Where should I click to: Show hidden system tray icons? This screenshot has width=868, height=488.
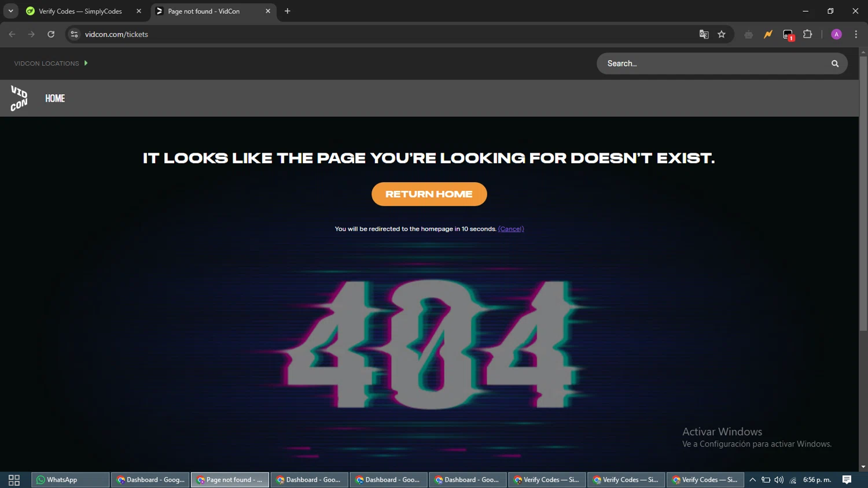(753, 480)
